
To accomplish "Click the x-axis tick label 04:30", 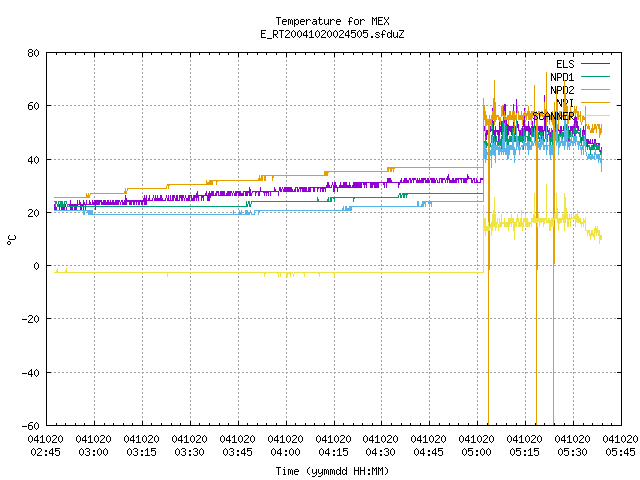I will coord(381,452).
